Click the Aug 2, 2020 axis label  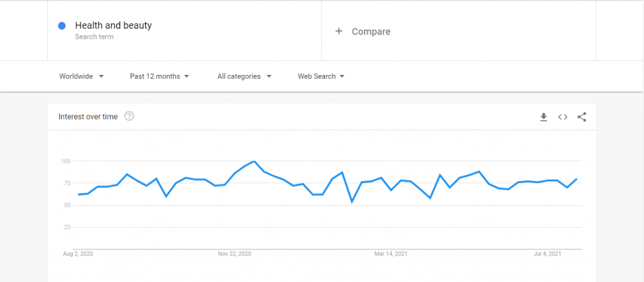pos(78,254)
